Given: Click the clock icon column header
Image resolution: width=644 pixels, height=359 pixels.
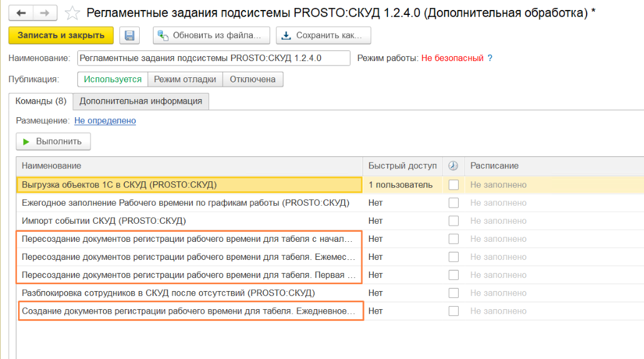Looking at the screenshot, I should click(453, 166).
